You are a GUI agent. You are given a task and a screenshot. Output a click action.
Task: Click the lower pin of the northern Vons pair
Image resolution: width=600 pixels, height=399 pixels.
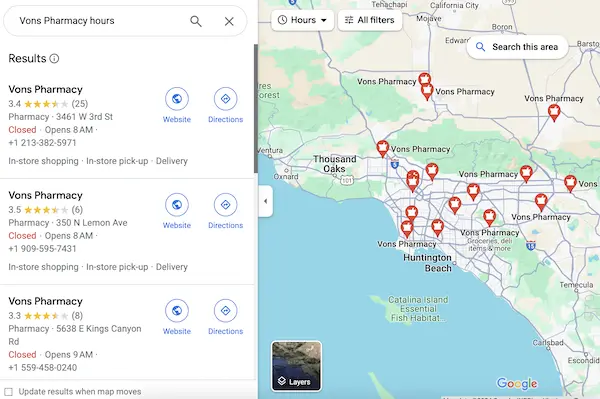pos(427,92)
